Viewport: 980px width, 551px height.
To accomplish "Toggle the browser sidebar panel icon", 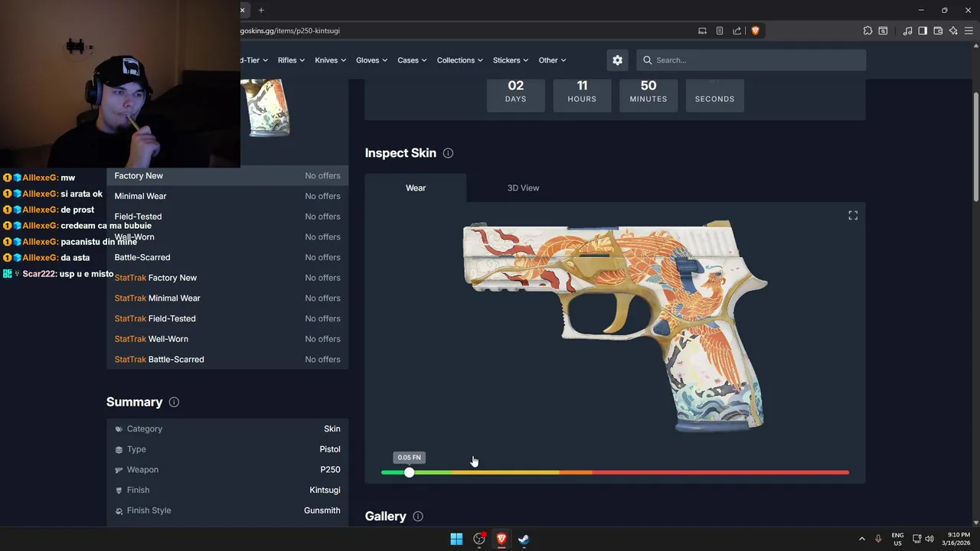I will pyautogui.click(x=923, y=31).
